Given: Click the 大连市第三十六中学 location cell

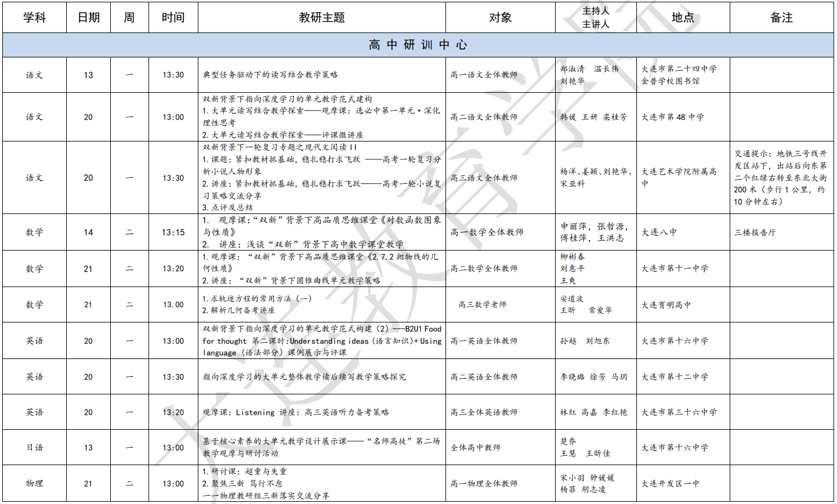Looking at the screenshot, I should click(679, 412).
